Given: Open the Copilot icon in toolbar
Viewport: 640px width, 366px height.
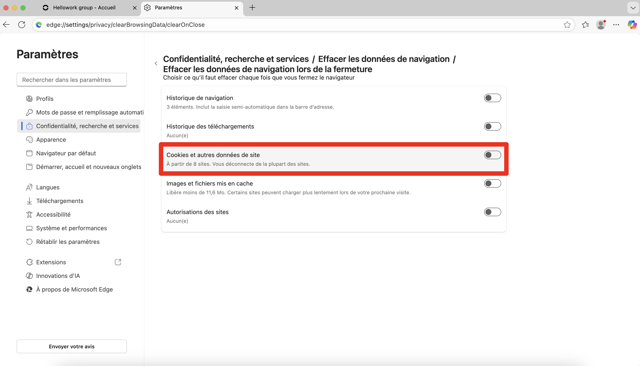Looking at the screenshot, I should click(632, 25).
